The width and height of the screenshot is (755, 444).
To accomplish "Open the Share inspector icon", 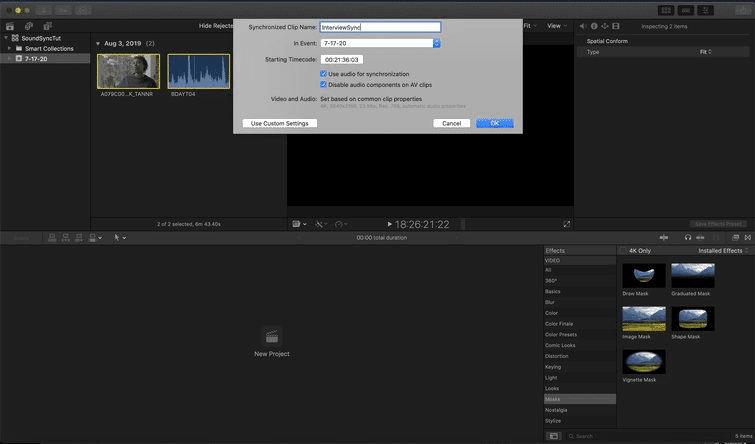I will [x=605, y=26].
